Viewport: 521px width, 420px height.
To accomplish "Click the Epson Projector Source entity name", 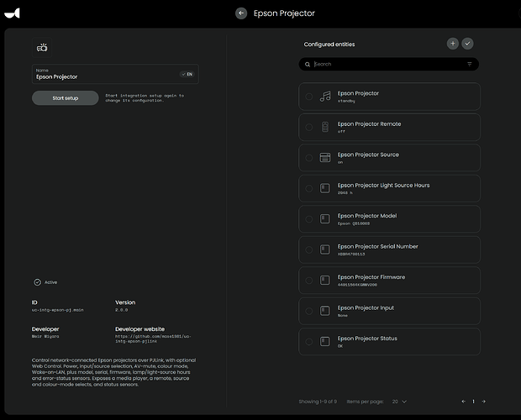I will pyautogui.click(x=368, y=155).
